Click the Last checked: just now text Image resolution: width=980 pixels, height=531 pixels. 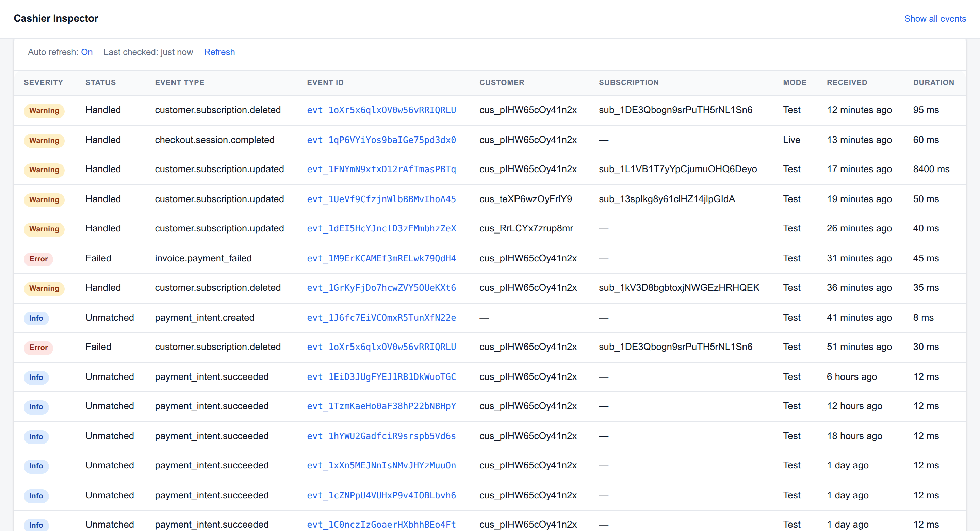pos(148,52)
